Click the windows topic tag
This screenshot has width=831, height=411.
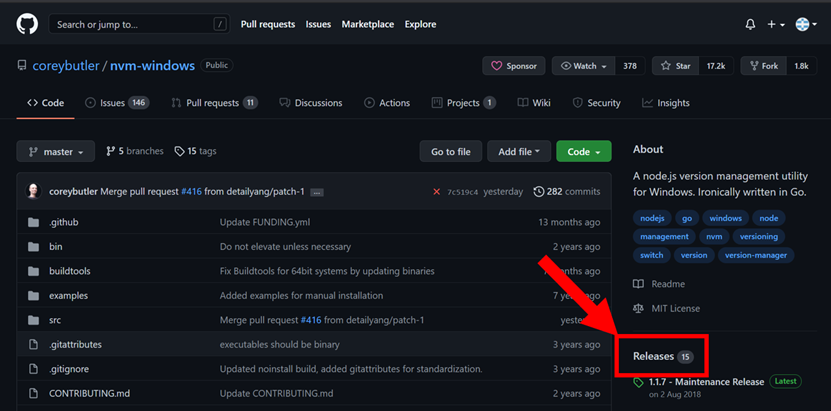pos(726,218)
